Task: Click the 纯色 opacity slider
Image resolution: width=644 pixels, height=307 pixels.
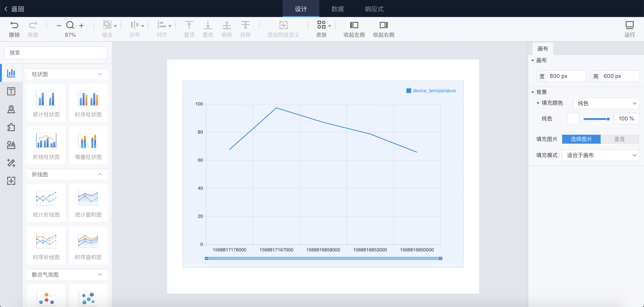Action: pos(597,119)
